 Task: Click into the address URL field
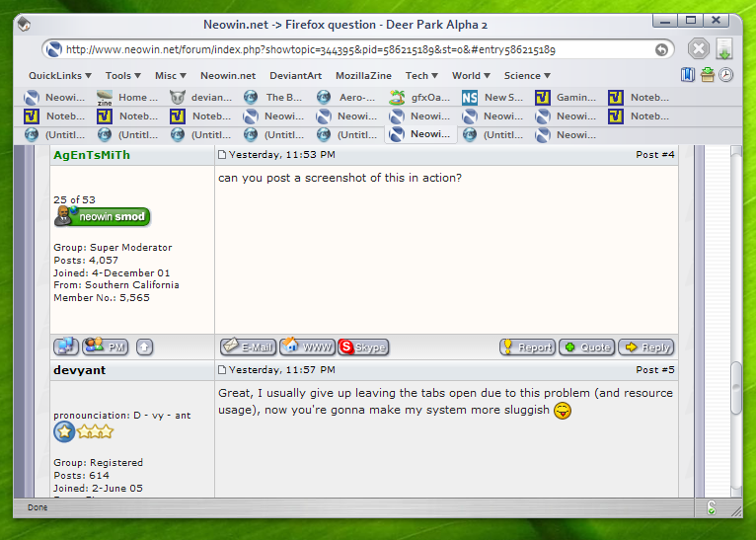(x=357, y=49)
